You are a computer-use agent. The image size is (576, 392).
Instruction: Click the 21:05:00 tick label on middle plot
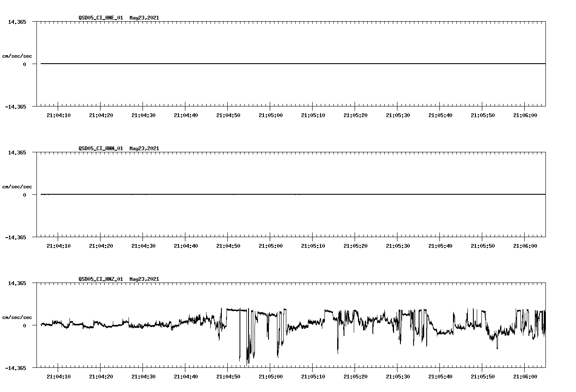click(271, 245)
